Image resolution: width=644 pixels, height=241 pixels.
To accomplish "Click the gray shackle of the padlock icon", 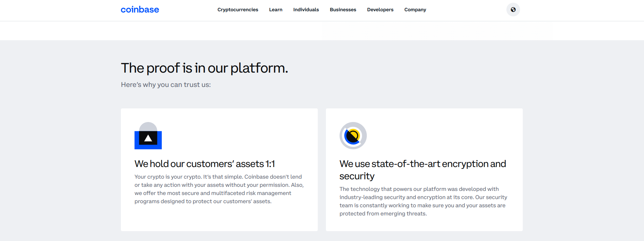I will [148, 126].
